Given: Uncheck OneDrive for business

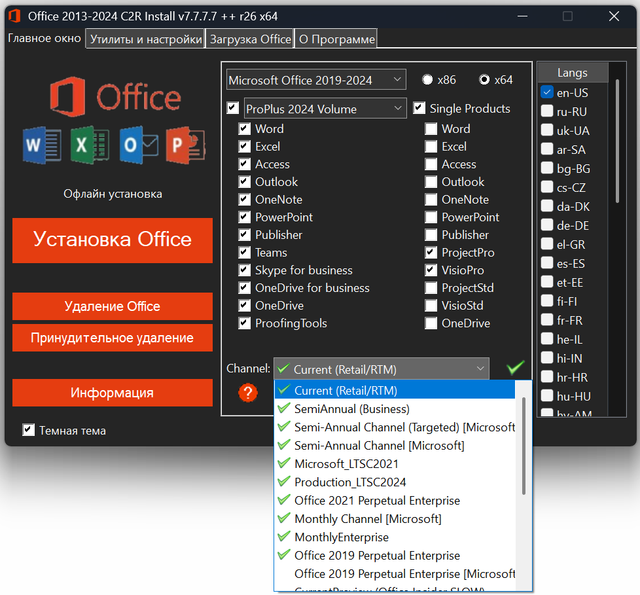Looking at the screenshot, I should click(x=244, y=288).
